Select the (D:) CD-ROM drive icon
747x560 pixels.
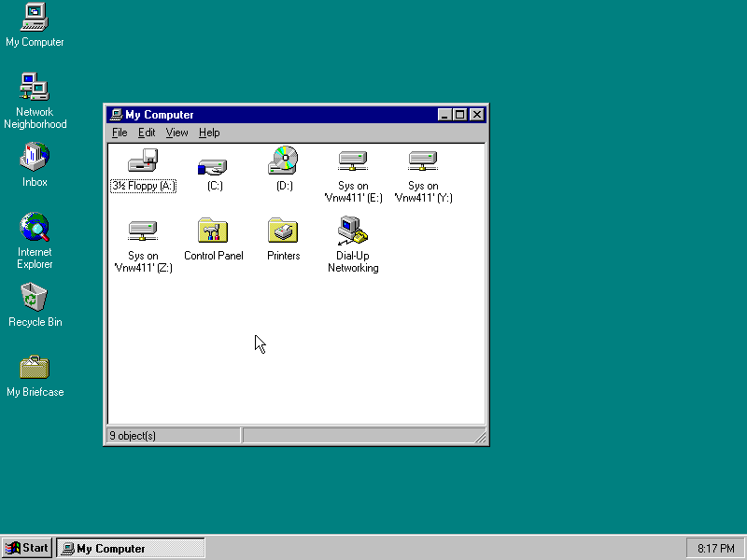click(283, 160)
